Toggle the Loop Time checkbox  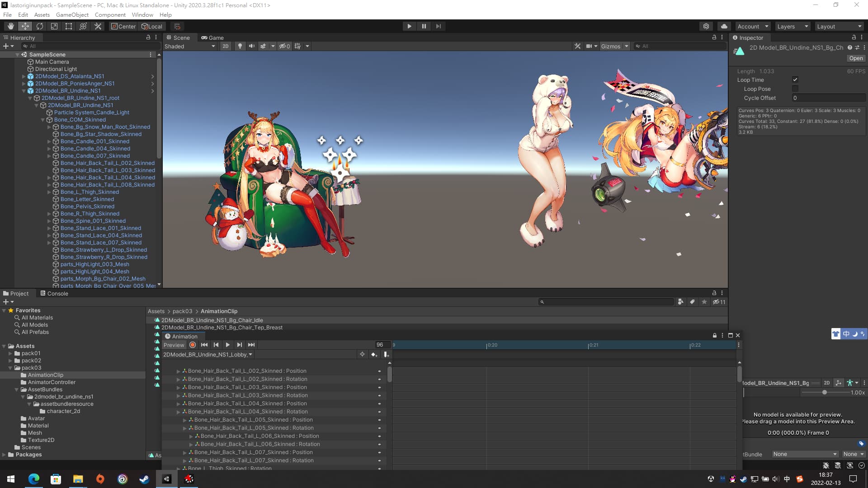(x=795, y=80)
